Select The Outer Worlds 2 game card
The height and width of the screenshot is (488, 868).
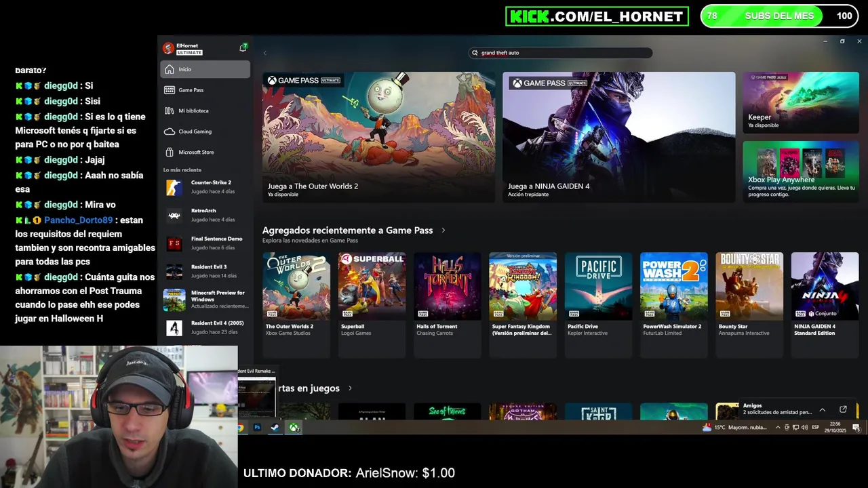point(296,304)
